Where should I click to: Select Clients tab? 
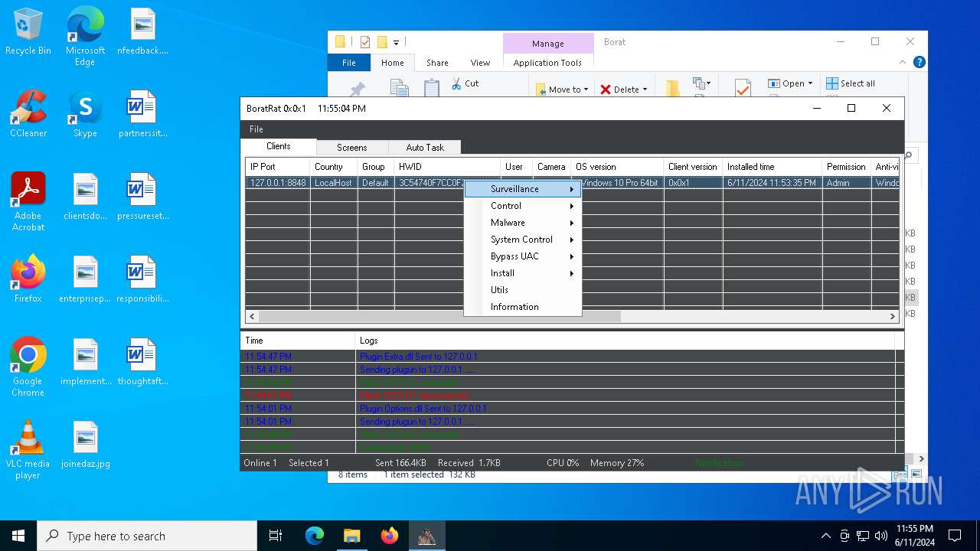tap(279, 146)
